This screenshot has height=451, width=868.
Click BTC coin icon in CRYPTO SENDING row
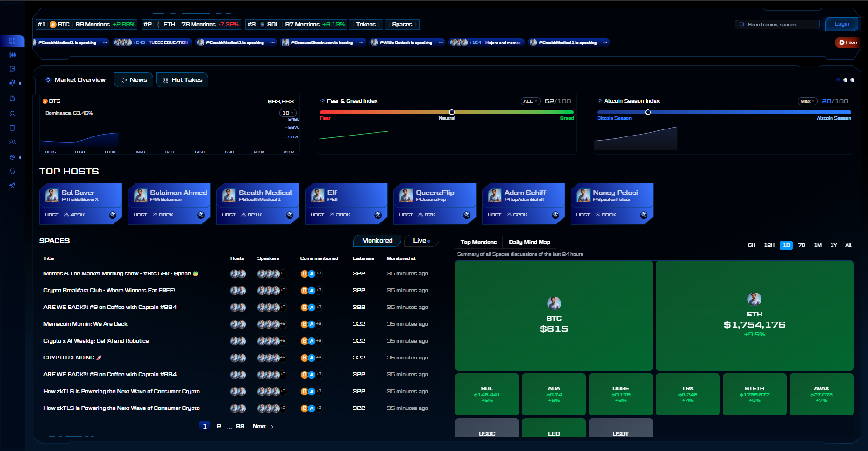[x=304, y=358]
